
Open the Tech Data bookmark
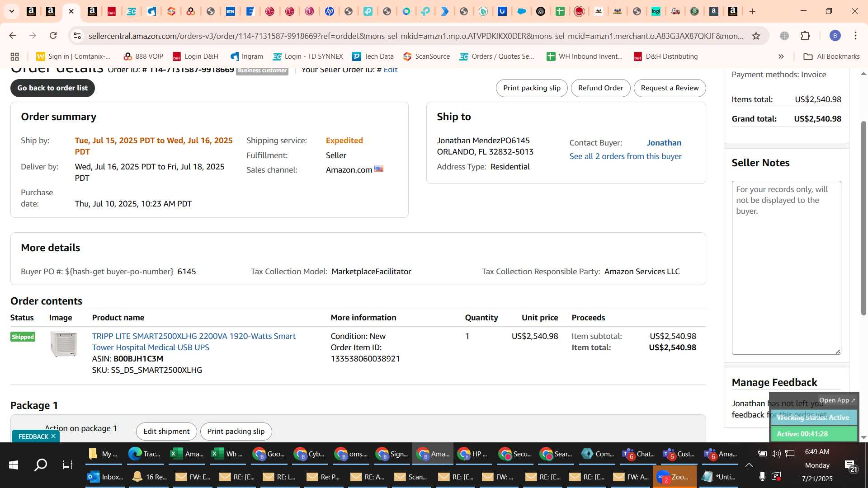click(373, 56)
